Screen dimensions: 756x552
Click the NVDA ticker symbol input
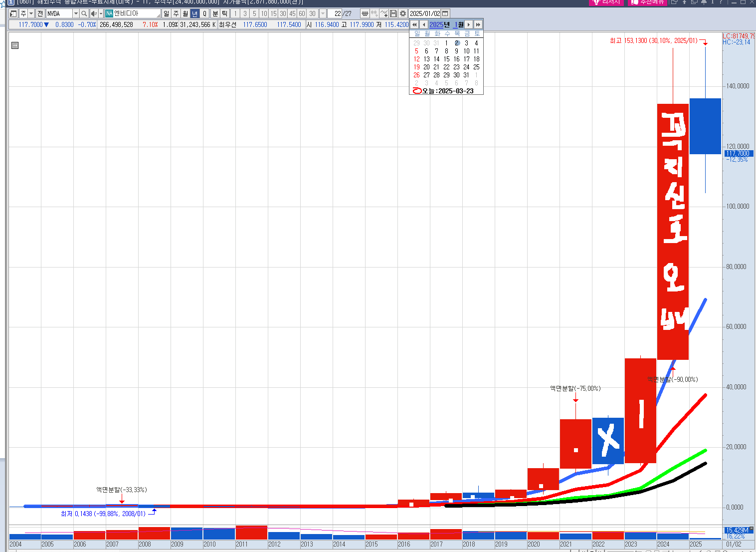(59, 13)
